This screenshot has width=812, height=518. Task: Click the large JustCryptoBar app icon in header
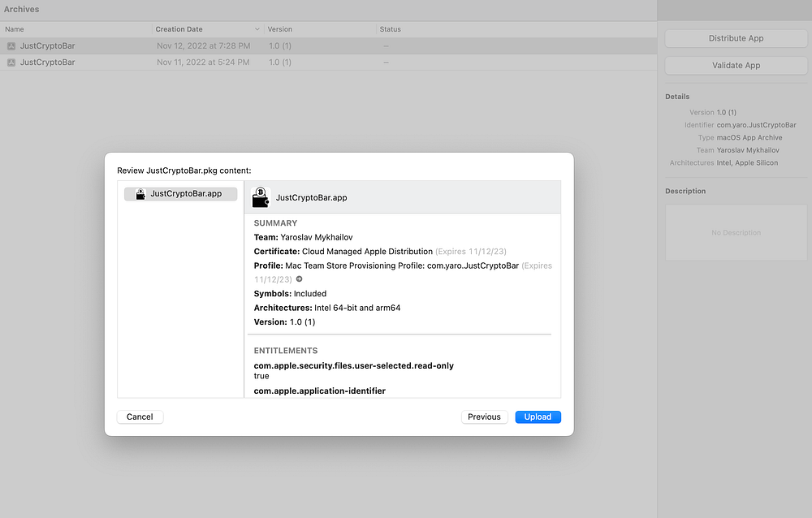[x=261, y=197]
